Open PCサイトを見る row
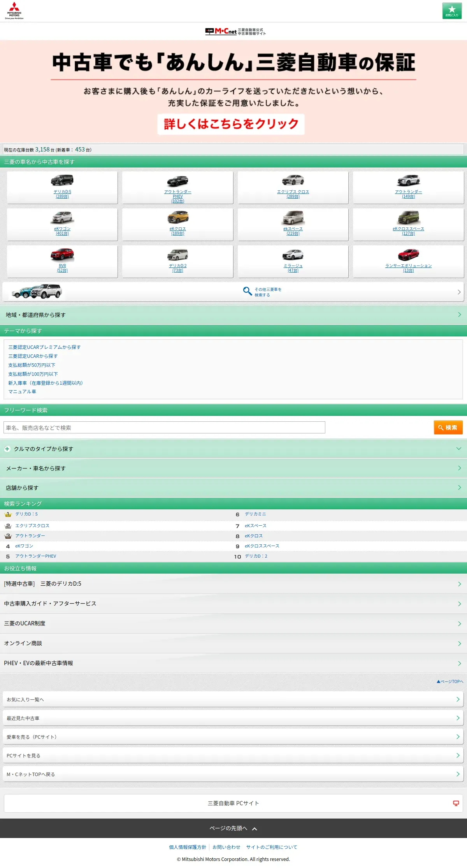The height and width of the screenshot is (868, 467). tap(233, 755)
